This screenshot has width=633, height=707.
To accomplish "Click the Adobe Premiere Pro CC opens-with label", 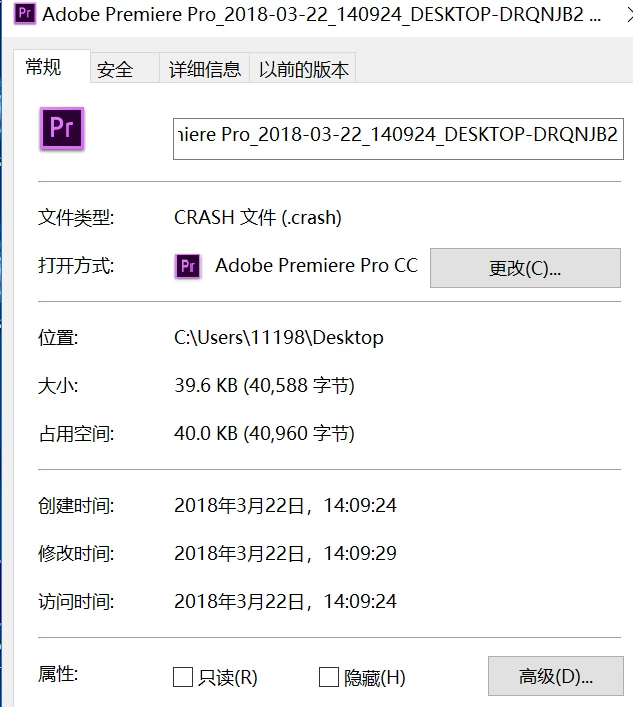I will pyautogui.click(x=316, y=266).
